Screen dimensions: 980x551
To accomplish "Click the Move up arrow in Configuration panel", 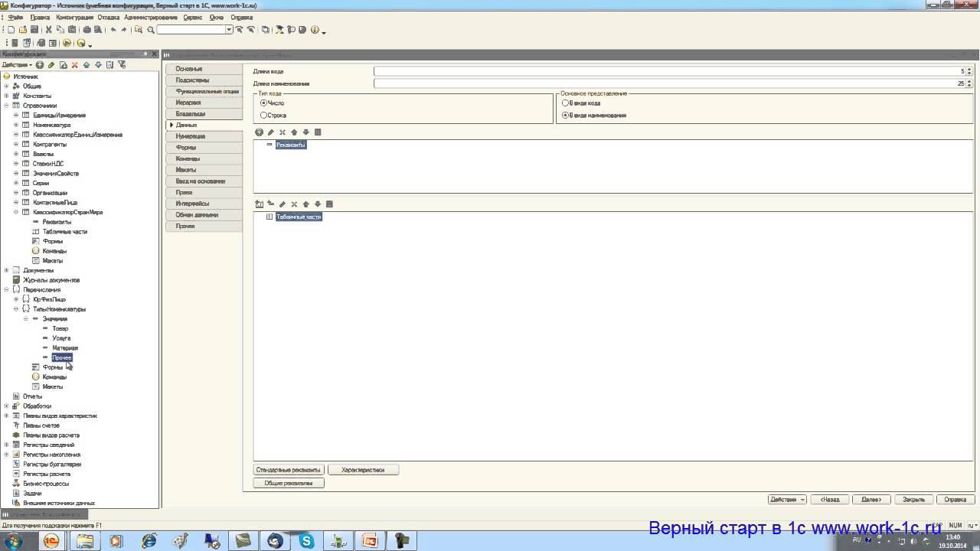I will tap(87, 65).
